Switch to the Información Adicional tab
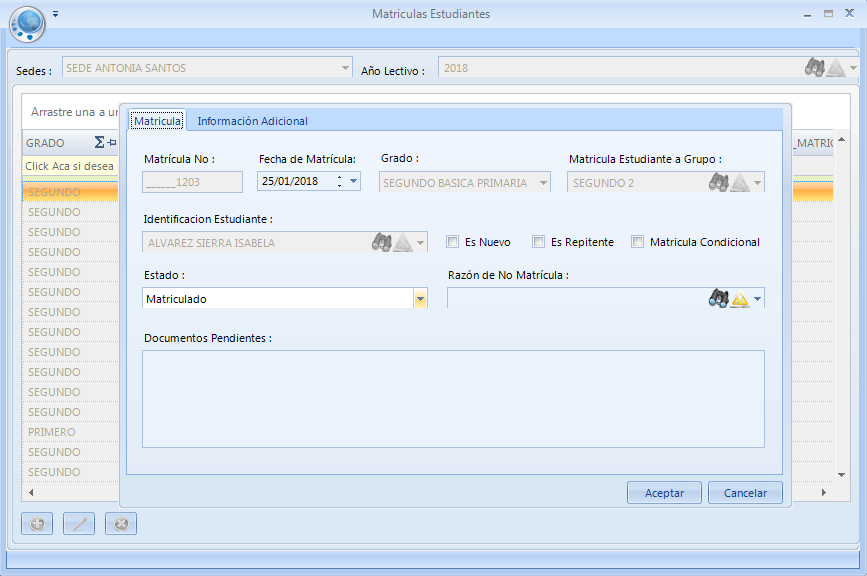The image size is (867, 576). click(252, 121)
